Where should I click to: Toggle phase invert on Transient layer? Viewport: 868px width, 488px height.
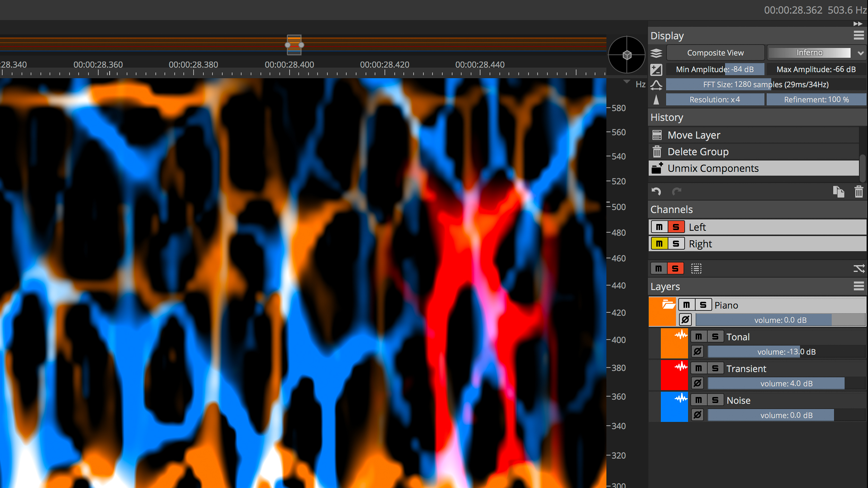[x=697, y=383]
